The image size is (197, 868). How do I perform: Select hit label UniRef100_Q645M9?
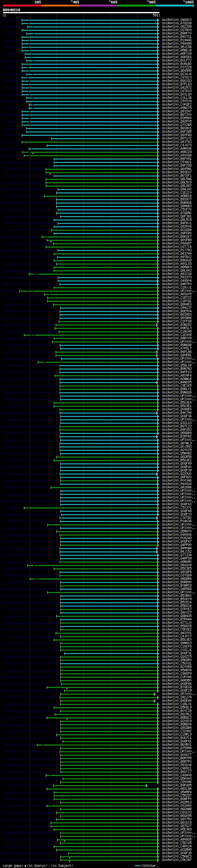pyautogui.click(x=177, y=71)
